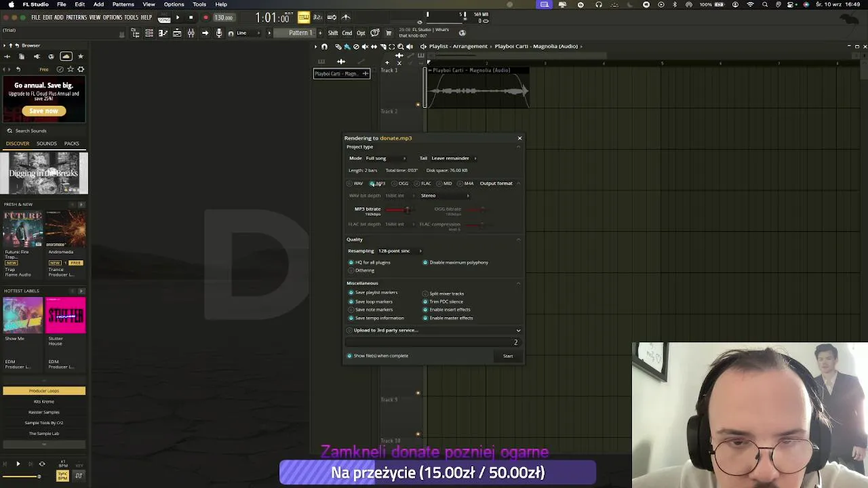Select MP3 output format
The image size is (868, 488).
pos(378,184)
